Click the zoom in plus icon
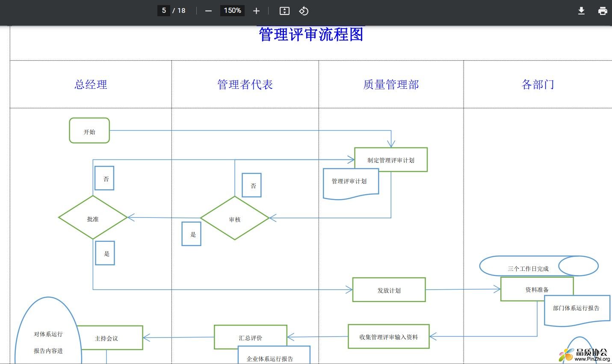Viewport: 612px width, 364px height. pyautogui.click(x=256, y=11)
